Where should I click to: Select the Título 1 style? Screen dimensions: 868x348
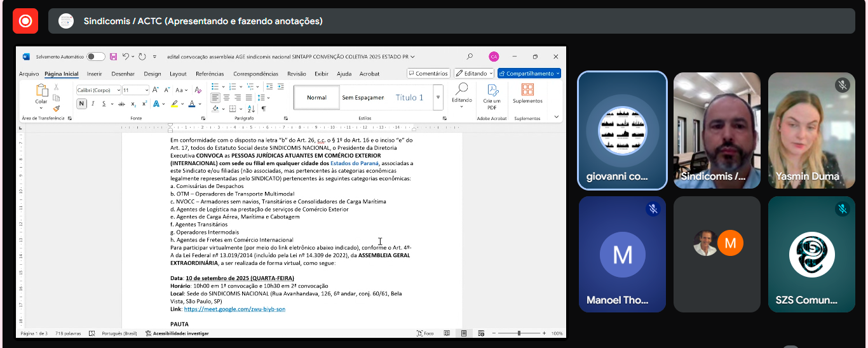tap(409, 98)
